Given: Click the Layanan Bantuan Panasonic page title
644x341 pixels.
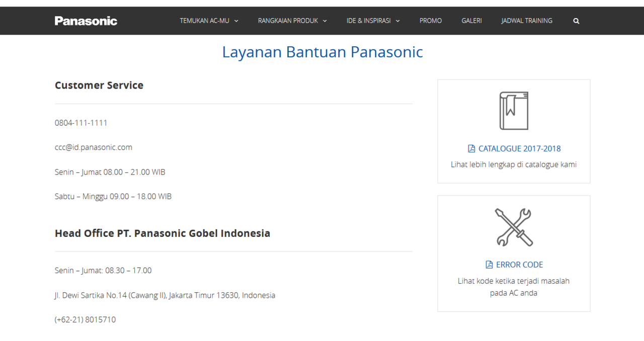Looking at the screenshot, I should pos(323,52).
